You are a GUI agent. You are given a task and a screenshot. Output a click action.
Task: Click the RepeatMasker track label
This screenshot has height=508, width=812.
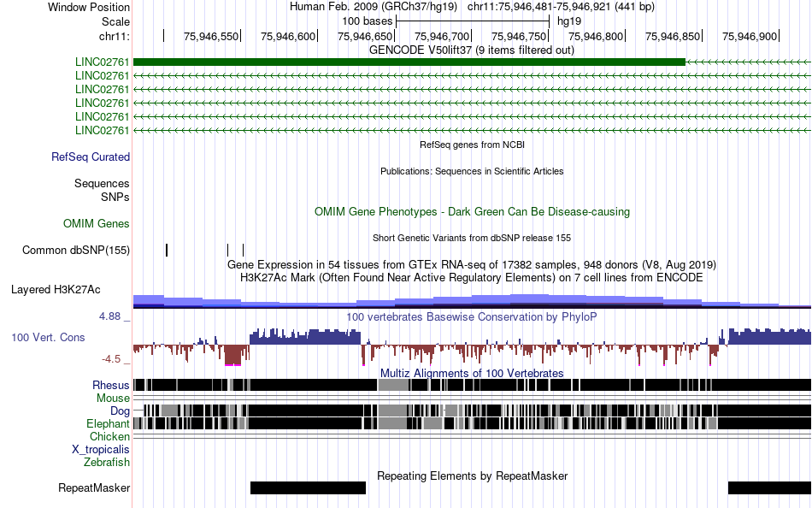(94, 487)
